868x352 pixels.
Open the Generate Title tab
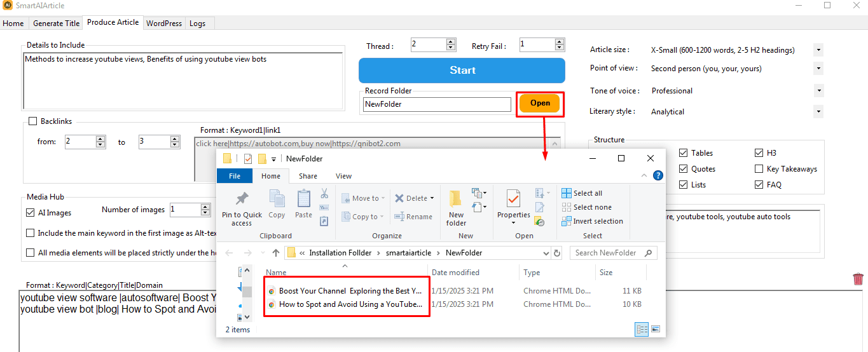(x=57, y=23)
